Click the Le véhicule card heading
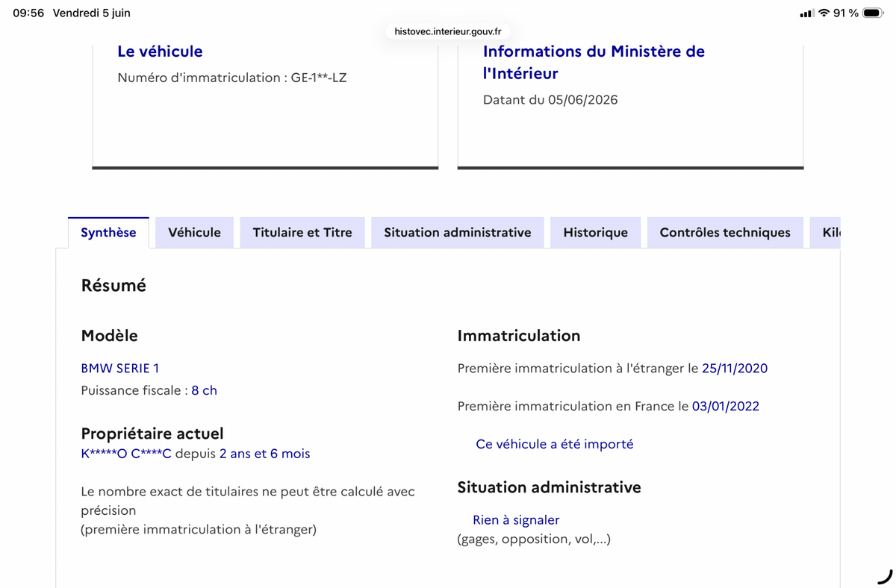The width and height of the screenshot is (896, 588). tap(160, 51)
